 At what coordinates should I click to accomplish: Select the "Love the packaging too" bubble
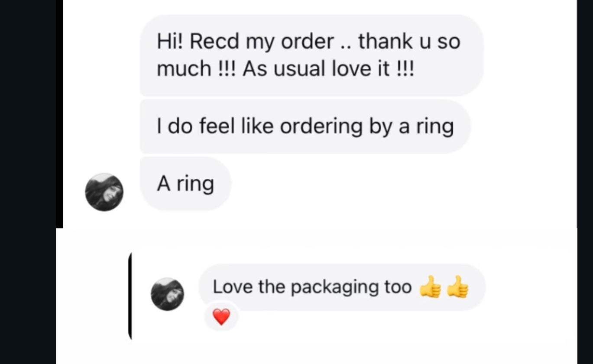pos(342,287)
